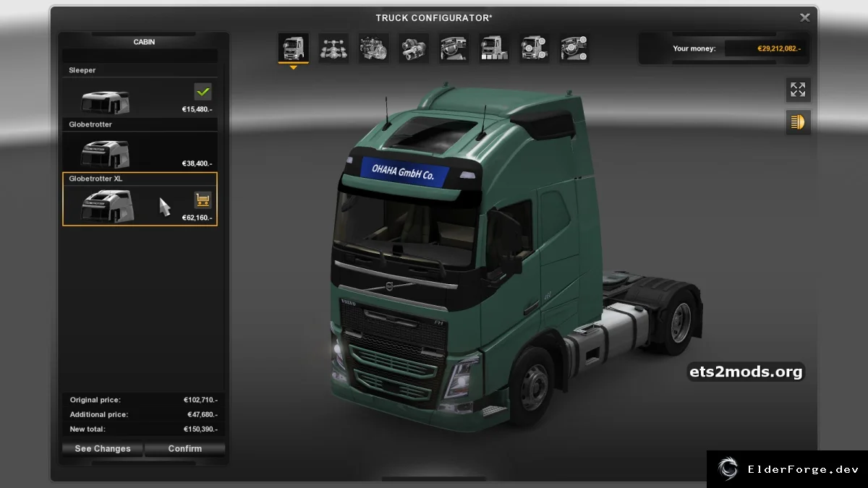Click the See Changes button

(103, 448)
